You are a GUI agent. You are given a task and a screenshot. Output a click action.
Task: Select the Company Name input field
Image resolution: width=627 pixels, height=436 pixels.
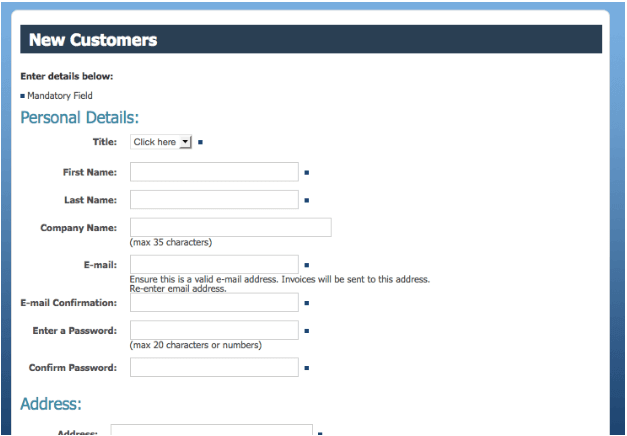coord(230,227)
